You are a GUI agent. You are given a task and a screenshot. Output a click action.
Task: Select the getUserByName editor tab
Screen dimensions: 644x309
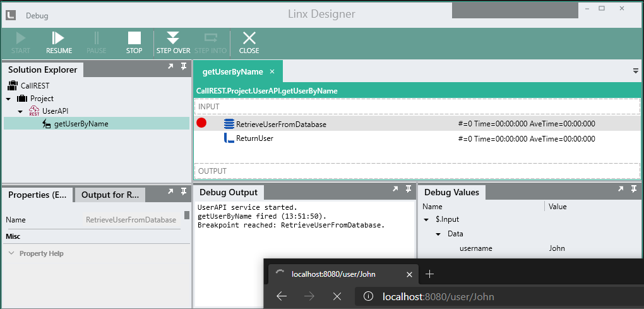pos(232,71)
